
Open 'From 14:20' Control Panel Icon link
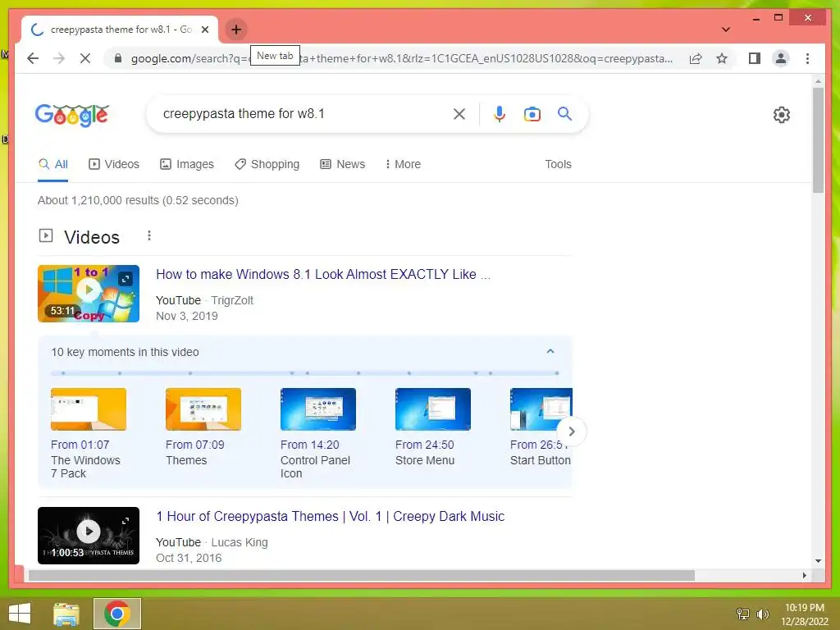point(309,445)
